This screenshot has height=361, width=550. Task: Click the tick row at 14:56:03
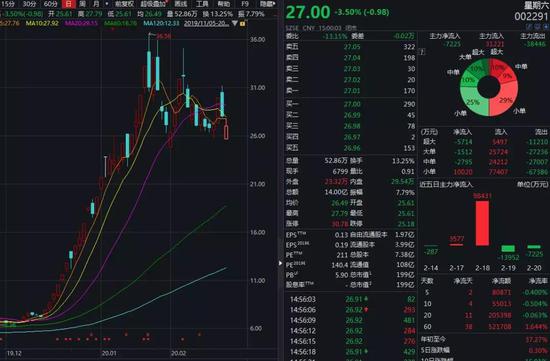pos(351,299)
